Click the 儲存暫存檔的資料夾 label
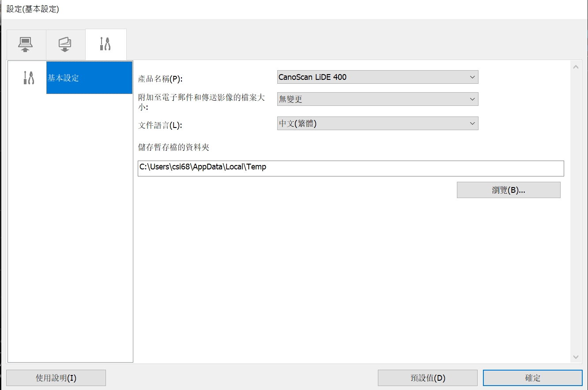 (173, 147)
